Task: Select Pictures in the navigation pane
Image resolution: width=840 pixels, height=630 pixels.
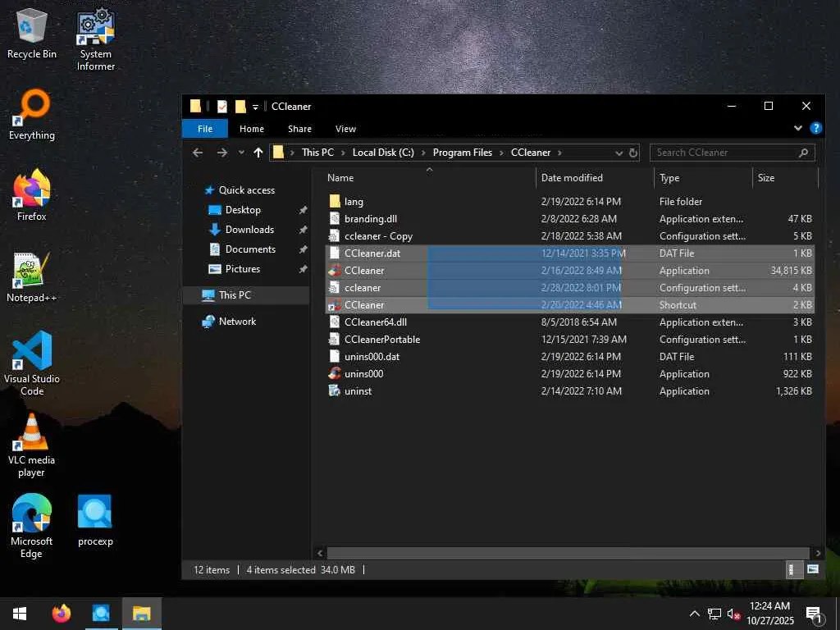Action: point(243,269)
